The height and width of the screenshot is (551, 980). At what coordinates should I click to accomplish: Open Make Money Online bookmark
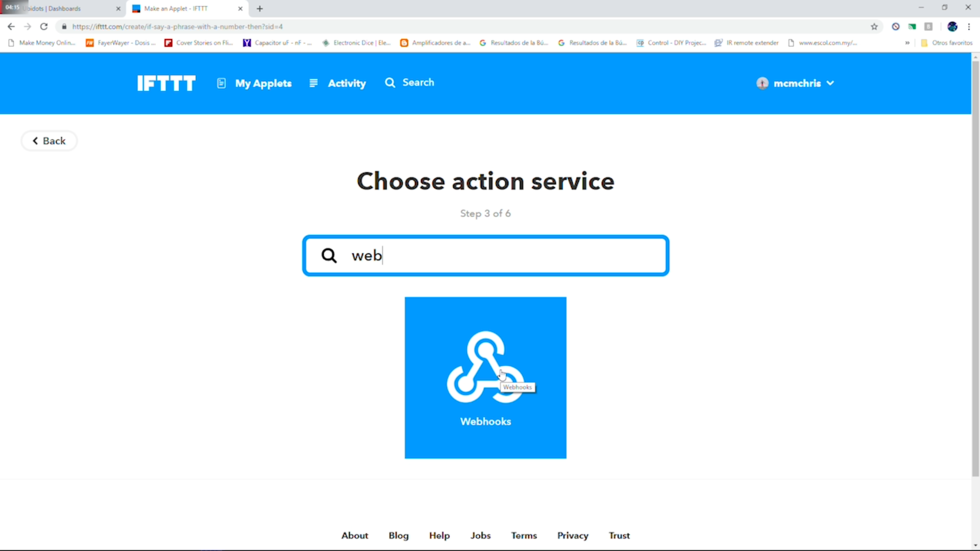[x=42, y=43]
